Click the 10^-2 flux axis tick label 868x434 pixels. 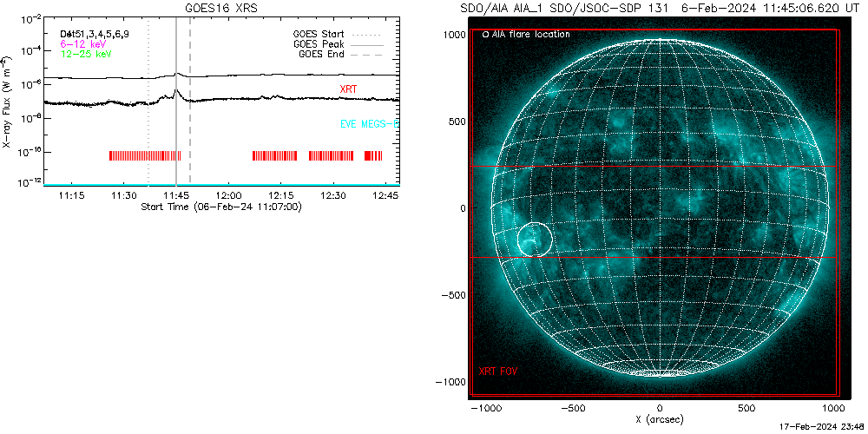(31, 19)
